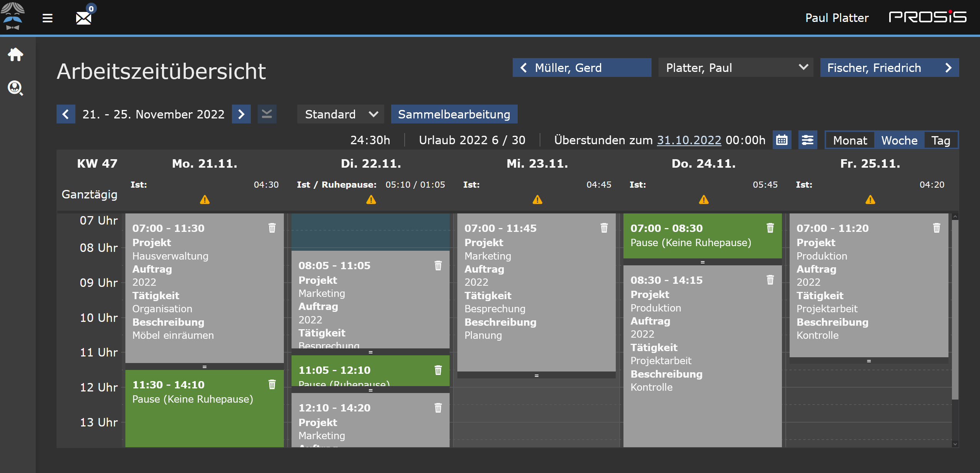Open the calendar date picker icon
The width and height of the screenshot is (980, 473).
click(x=782, y=140)
